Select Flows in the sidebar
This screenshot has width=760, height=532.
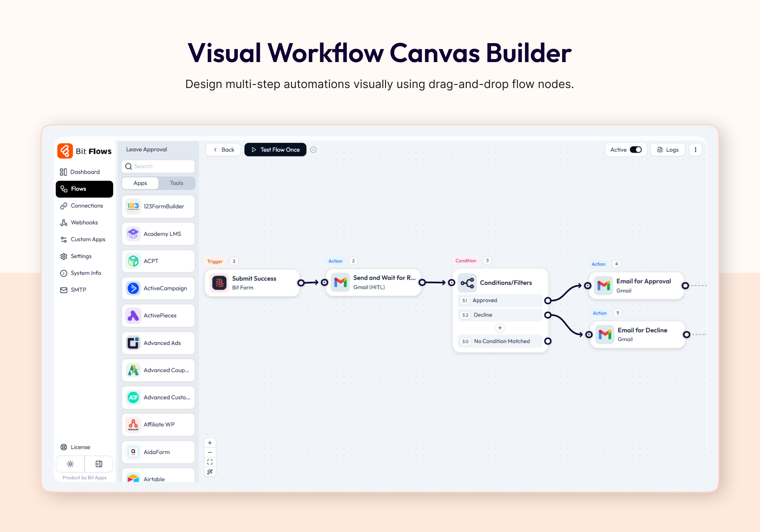85,189
